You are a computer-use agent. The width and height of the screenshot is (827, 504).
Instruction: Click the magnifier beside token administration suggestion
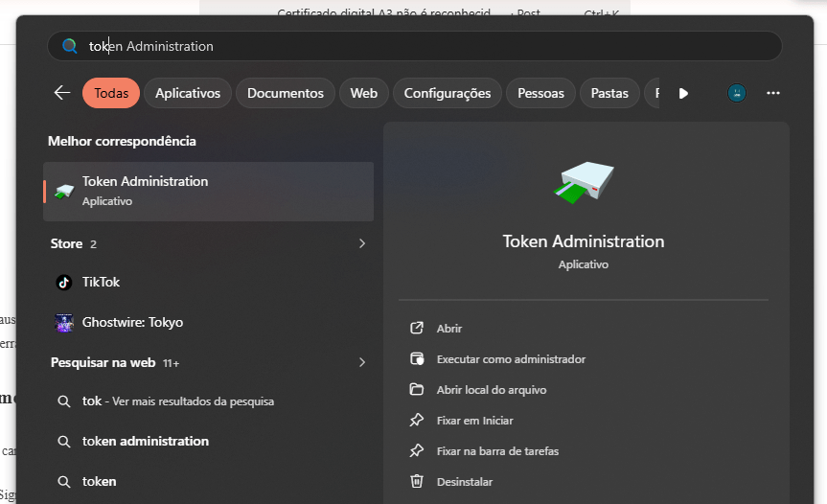[64, 442]
